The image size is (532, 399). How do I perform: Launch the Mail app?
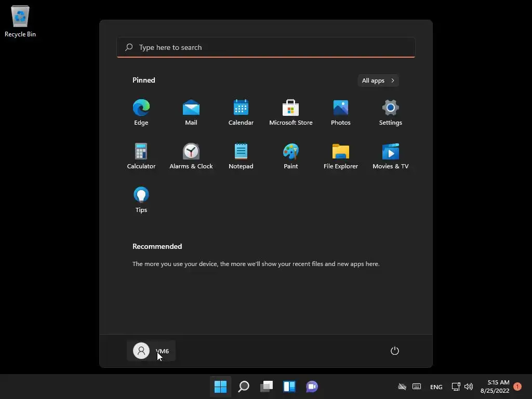point(191,112)
